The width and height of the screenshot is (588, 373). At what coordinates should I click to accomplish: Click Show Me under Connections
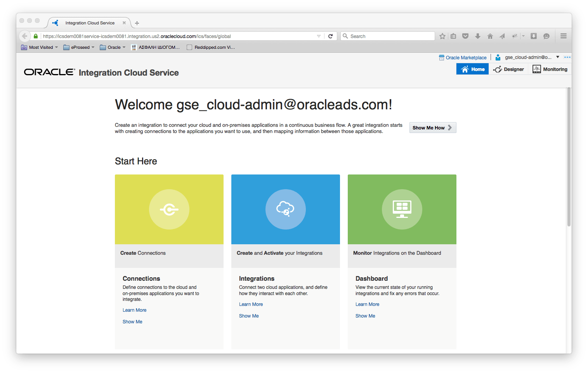coord(132,322)
